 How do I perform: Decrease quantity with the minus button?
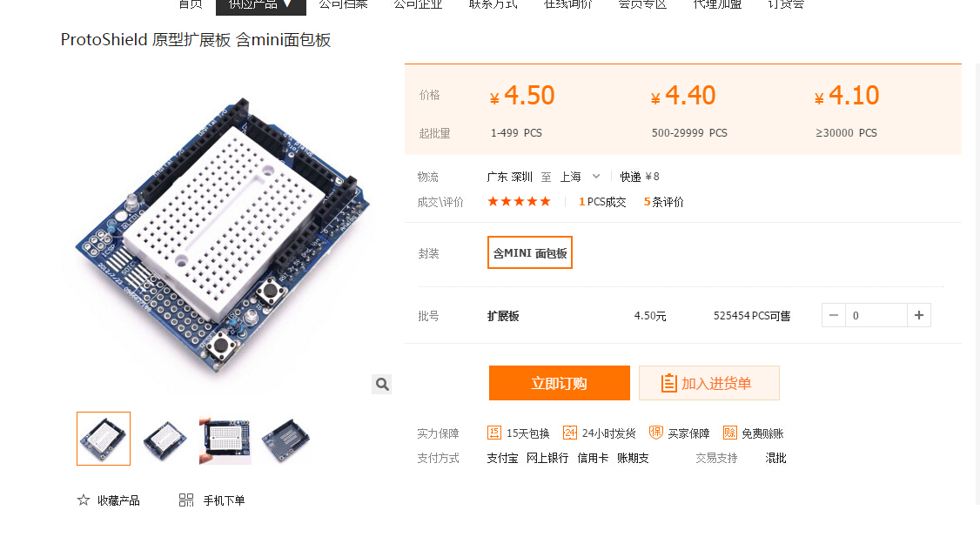coord(833,316)
